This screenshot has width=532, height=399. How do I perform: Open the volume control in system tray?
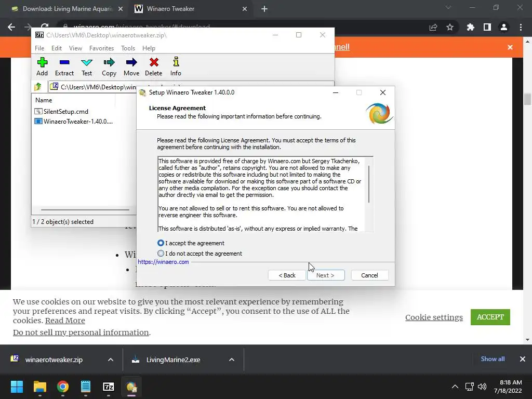pos(482,387)
